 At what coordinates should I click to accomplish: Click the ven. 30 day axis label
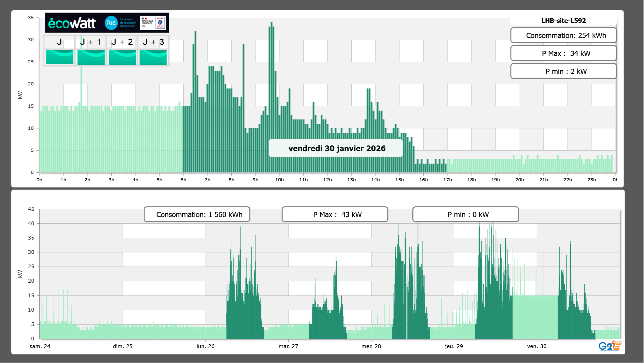tap(537, 346)
